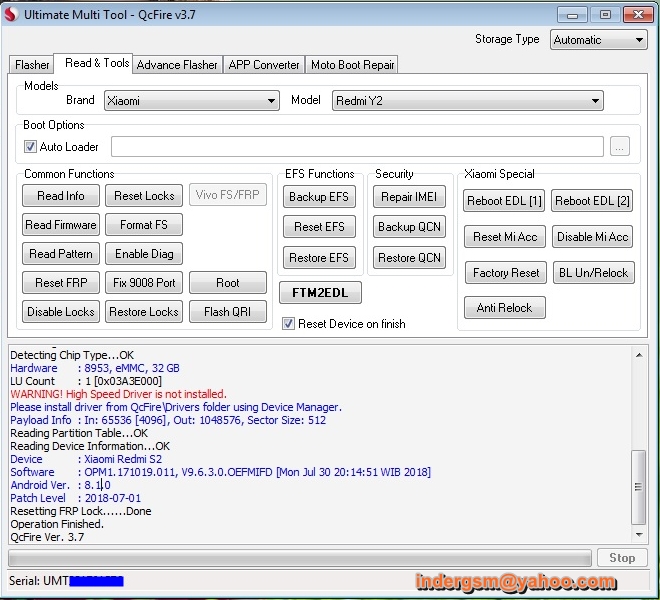This screenshot has height=600, width=660.
Task: Open the Brand dropdown showing Xiaomi
Action: point(192,101)
